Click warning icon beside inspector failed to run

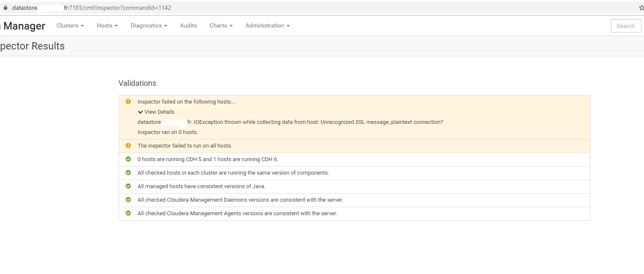(x=128, y=145)
